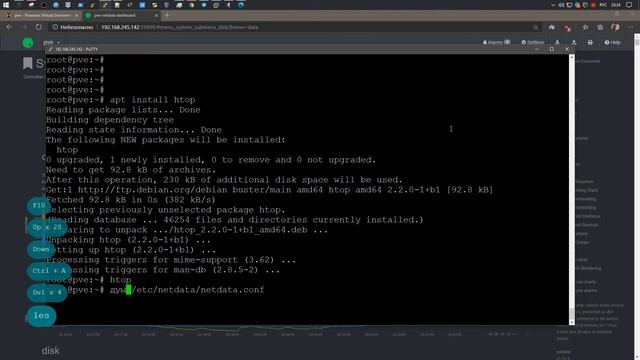
Task: Open the browser three-dot menu
Action: pos(631,27)
